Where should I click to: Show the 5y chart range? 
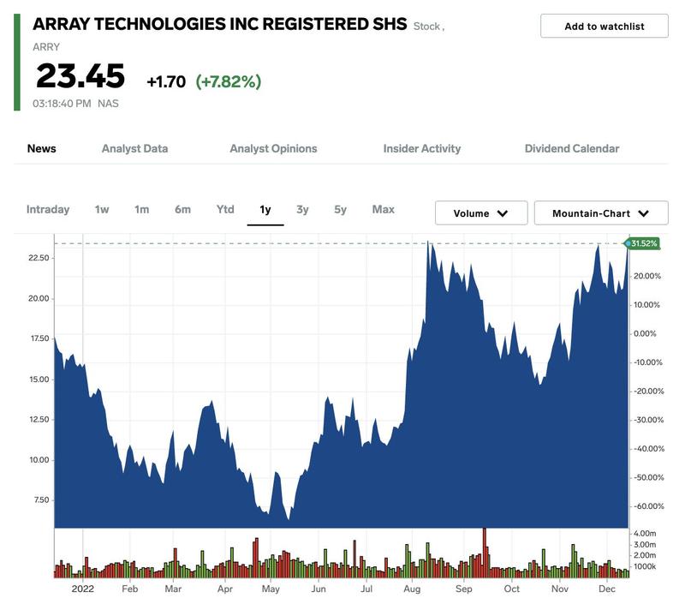[x=340, y=209]
